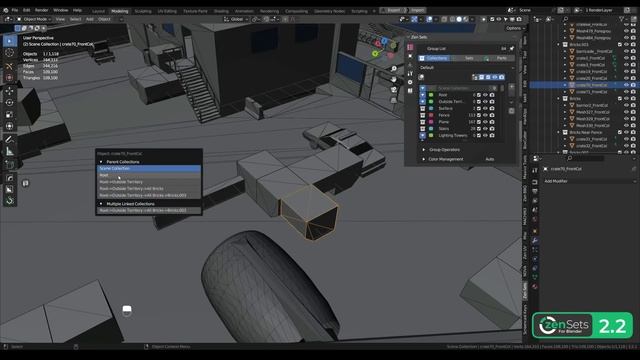The height and width of the screenshot is (360, 640).
Task: Select the Move tool in toolbar
Action: pos(9,91)
